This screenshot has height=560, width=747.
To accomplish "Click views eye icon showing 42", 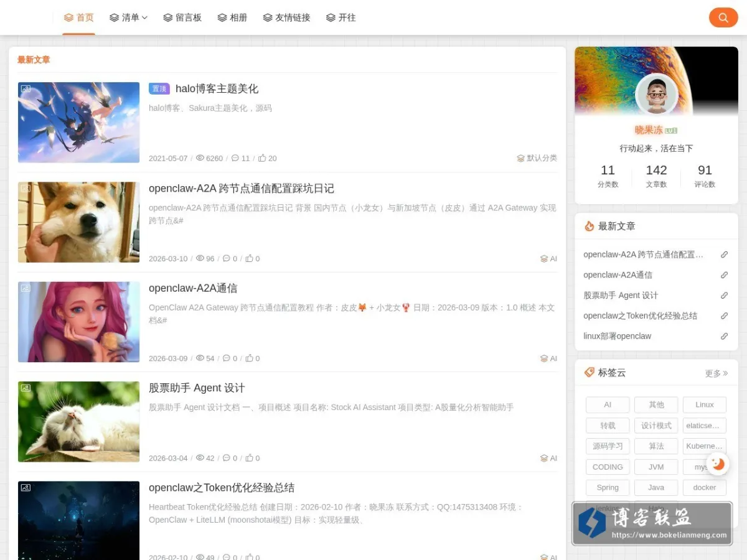I will pyautogui.click(x=200, y=457).
